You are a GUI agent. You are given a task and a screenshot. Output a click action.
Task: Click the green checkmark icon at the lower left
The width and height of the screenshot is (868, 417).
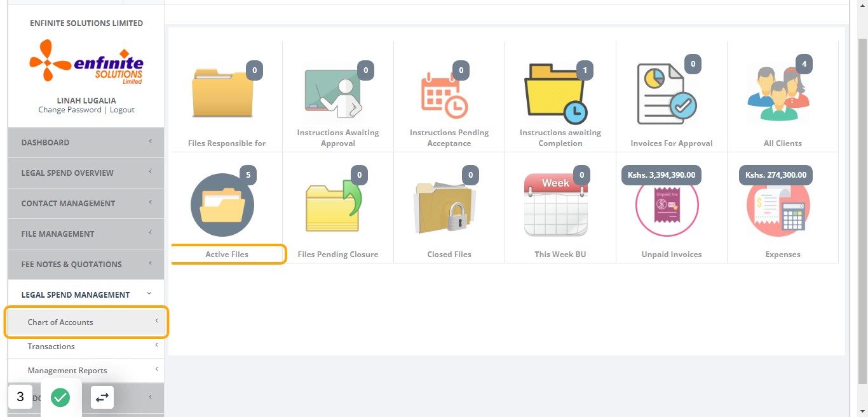(60, 397)
